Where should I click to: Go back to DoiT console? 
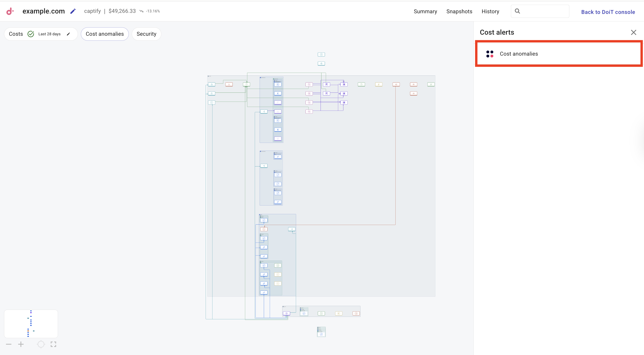(x=608, y=12)
